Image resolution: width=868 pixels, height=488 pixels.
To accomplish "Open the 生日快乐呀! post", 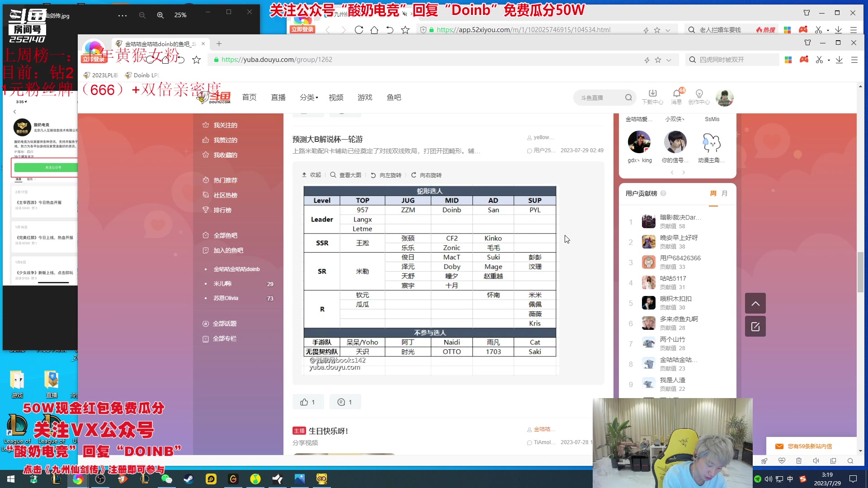I will pyautogui.click(x=328, y=431).
